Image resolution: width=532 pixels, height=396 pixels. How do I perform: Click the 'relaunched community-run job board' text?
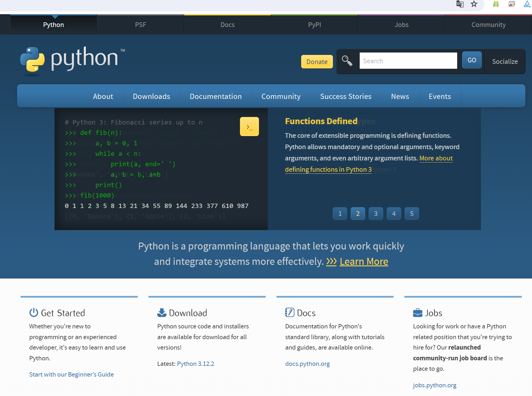(450, 353)
